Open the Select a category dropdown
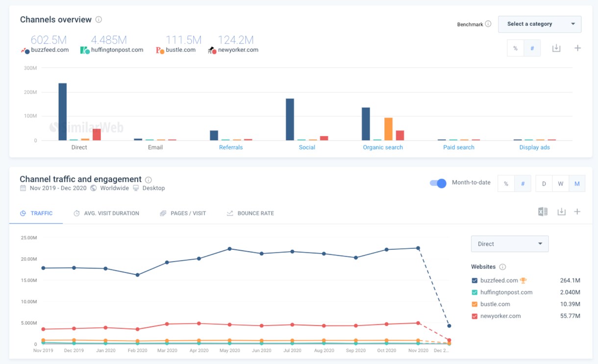Viewport: 598px width, 364px height. click(540, 24)
